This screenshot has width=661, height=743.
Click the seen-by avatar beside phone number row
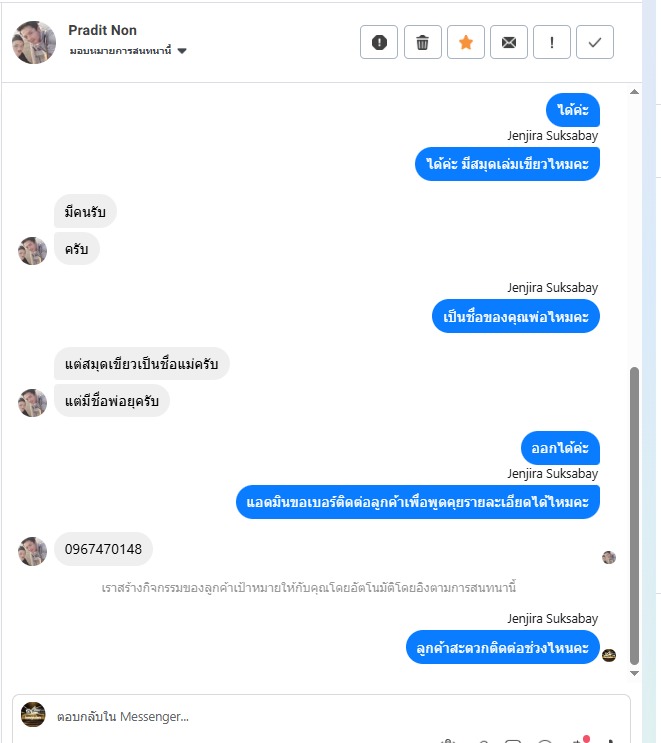(x=609, y=557)
